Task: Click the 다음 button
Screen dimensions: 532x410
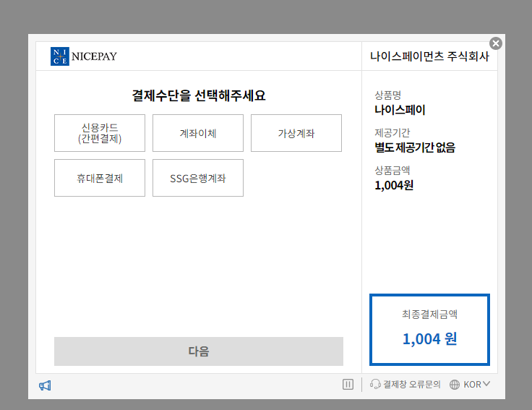Action: [199, 351]
